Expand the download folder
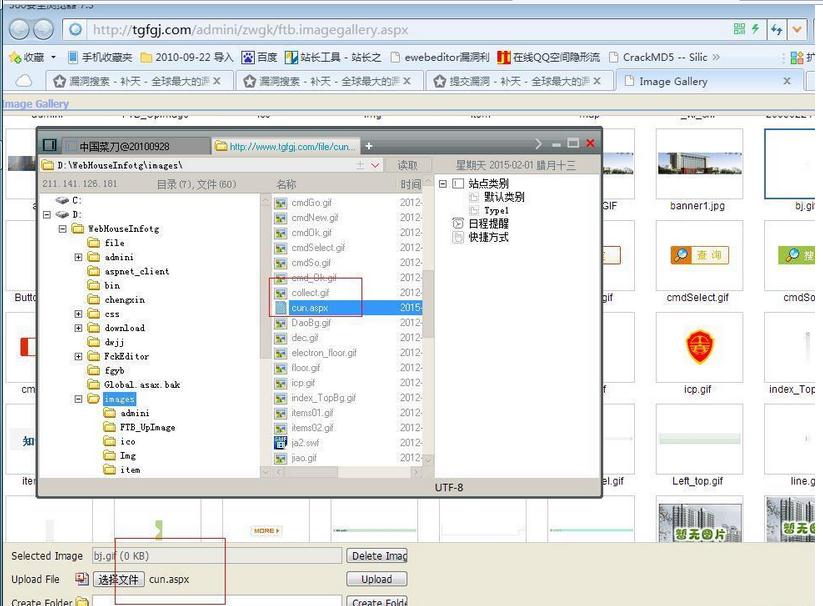823x606 pixels. coord(78,328)
